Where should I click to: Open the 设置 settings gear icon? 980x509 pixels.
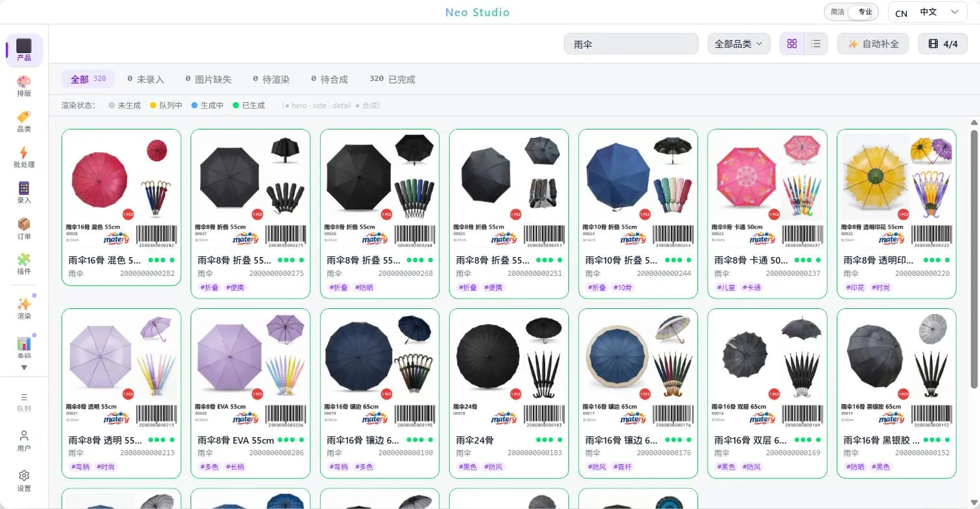coord(24,481)
